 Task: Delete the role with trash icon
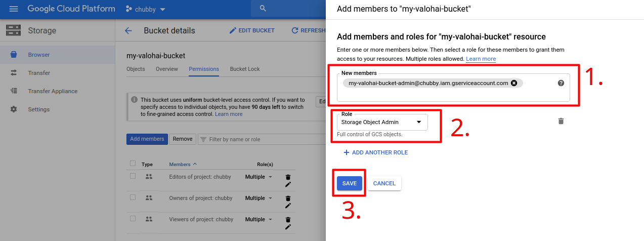[561, 121]
